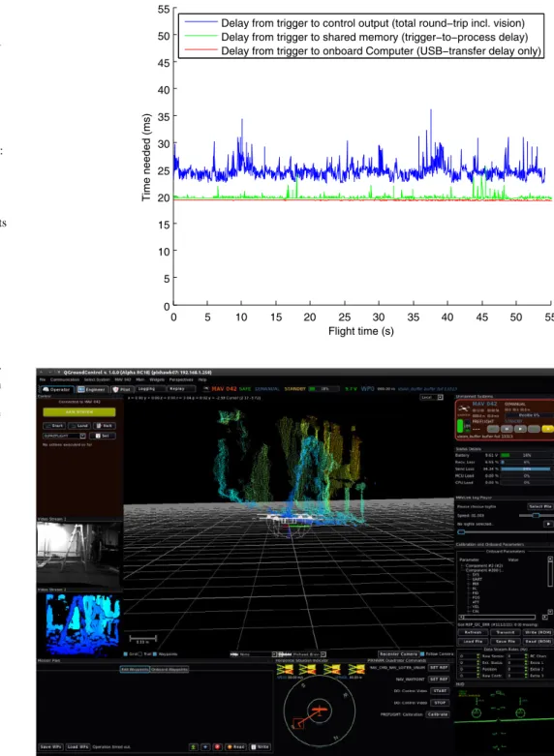Viewport: 554px width, 756px height.
Task: Click the pause button in MAV 042 card
Action: (507, 429)
